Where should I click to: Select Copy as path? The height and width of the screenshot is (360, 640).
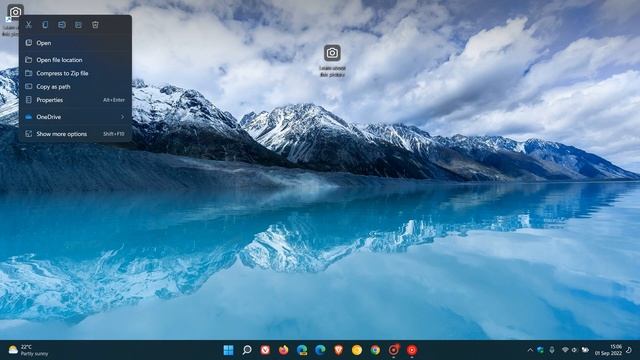click(75, 87)
